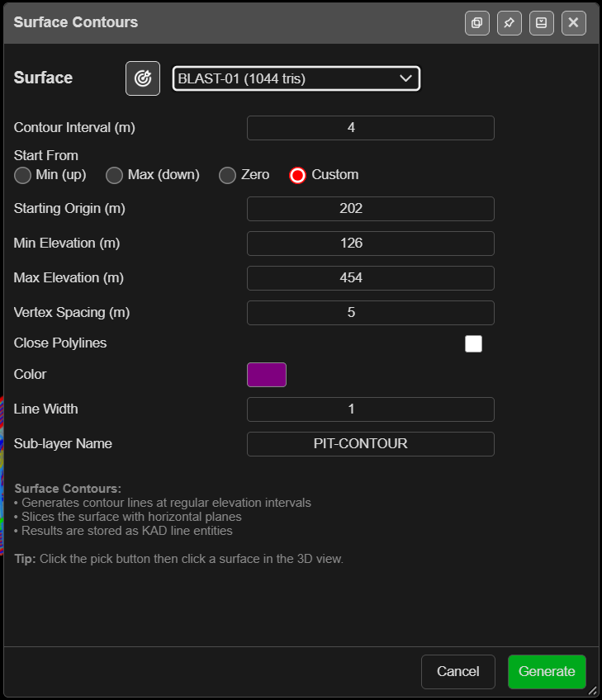Viewport: 602px width, 700px height.
Task: Click the "Start From" label
Action: pyautogui.click(x=46, y=155)
